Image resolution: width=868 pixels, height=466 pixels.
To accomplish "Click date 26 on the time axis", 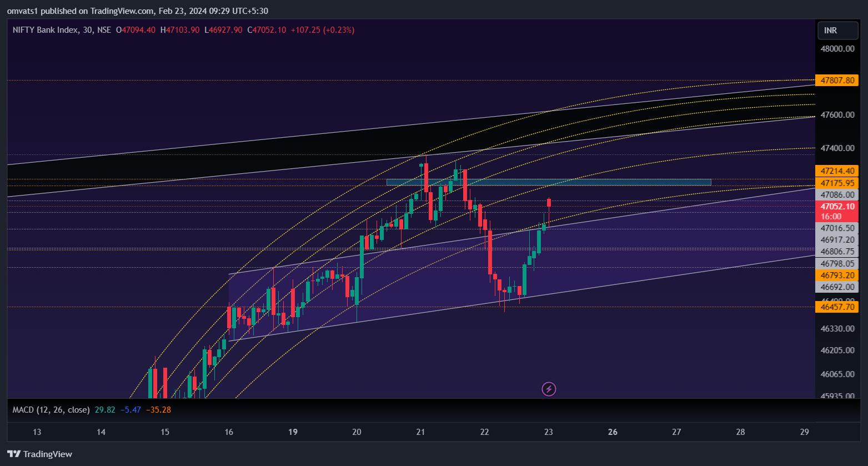I will (613, 432).
